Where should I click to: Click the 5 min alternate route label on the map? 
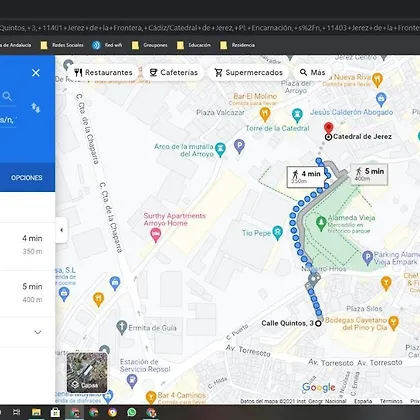pyautogui.click(x=369, y=174)
